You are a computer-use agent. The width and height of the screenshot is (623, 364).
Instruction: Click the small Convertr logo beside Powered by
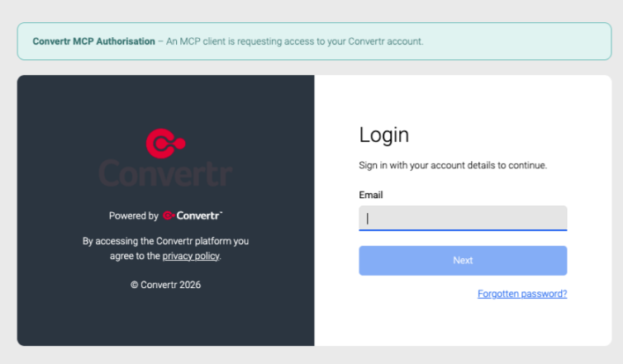coord(193,215)
